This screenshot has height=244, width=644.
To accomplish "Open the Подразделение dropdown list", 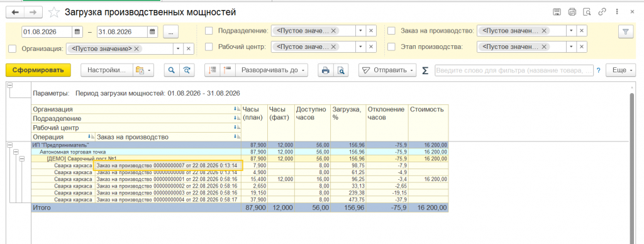I will pyautogui.click(x=360, y=31).
